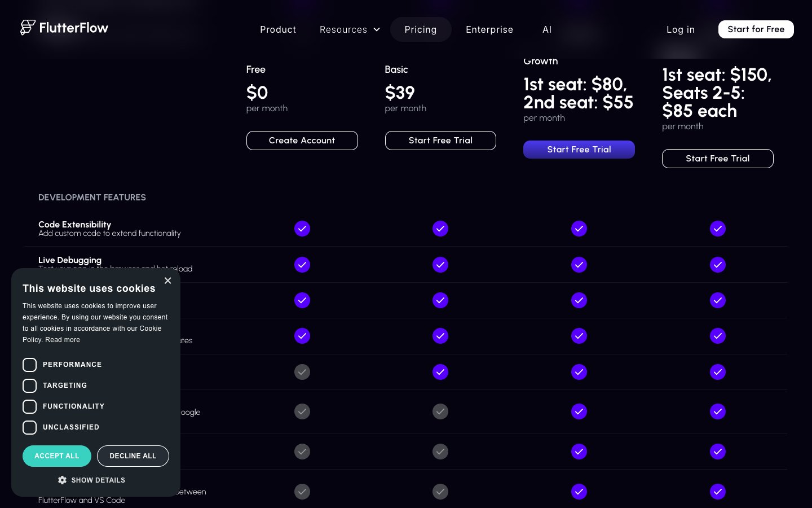The width and height of the screenshot is (812, 508).
Task: Expand the Resources dropdown menu
Action: tap(350, 29)
